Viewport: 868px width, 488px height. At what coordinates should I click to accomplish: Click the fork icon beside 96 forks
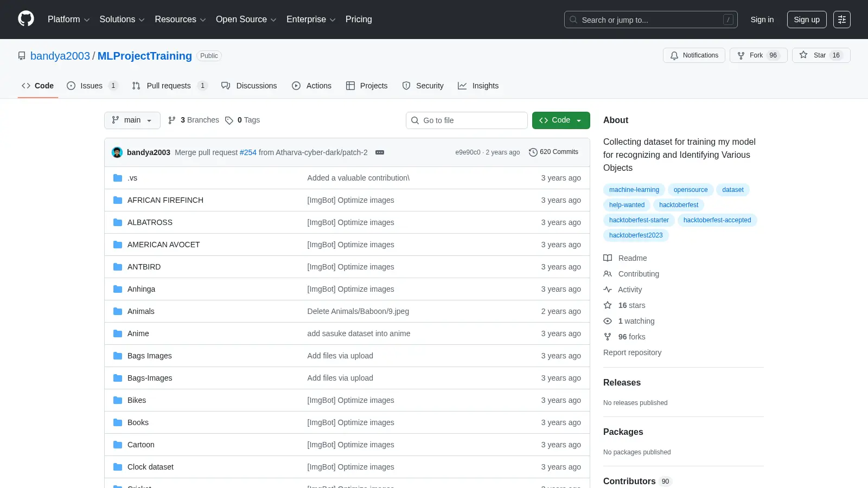(608, 337)
